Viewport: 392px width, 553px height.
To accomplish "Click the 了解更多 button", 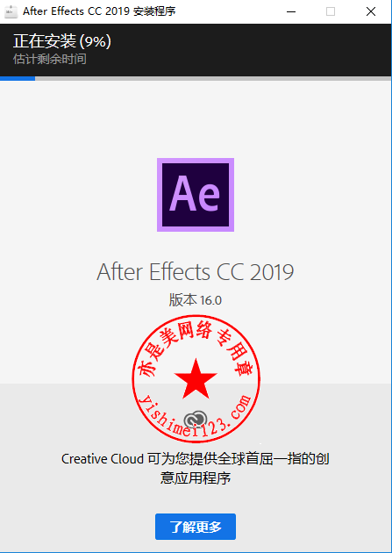I will 196,527.
